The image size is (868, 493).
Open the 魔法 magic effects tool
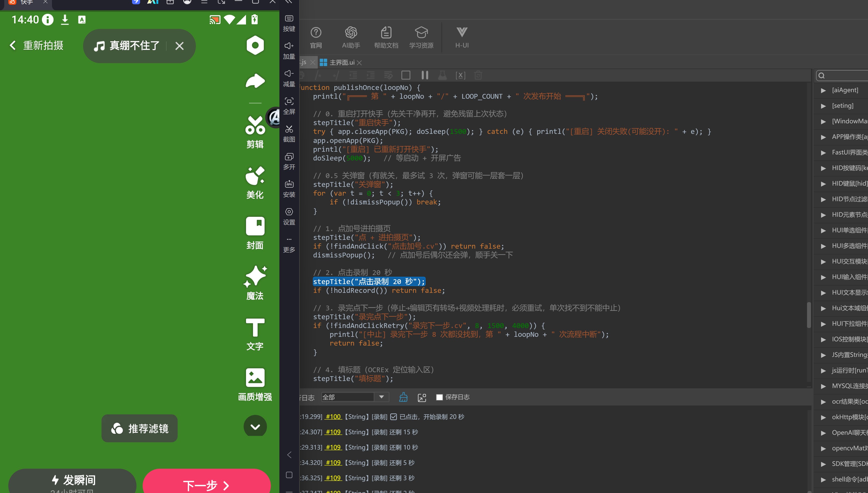[x=255, y=283]
